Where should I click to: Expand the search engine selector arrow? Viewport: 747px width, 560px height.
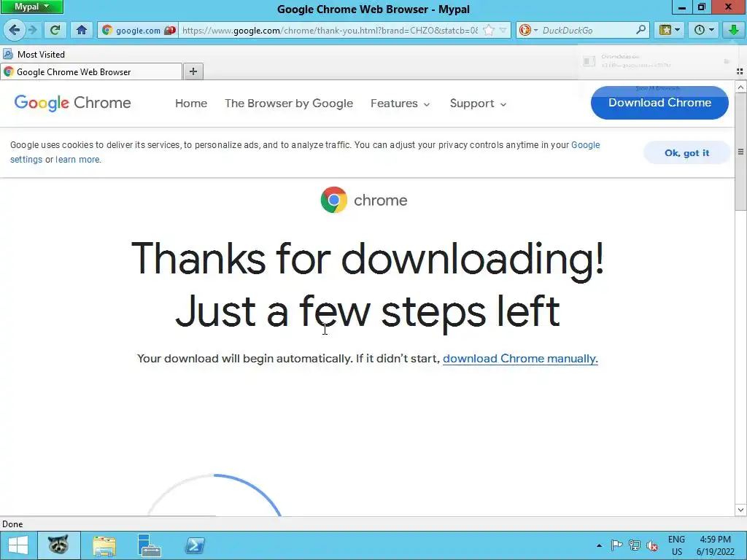click(535, 30)
